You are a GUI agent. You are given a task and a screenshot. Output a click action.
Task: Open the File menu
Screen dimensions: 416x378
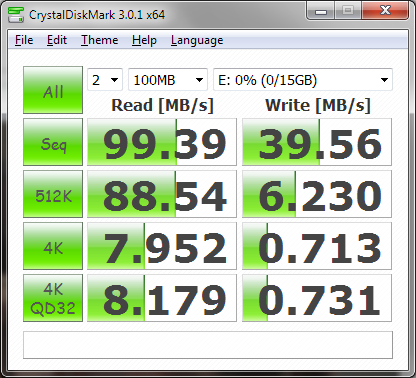pos(24,40)
